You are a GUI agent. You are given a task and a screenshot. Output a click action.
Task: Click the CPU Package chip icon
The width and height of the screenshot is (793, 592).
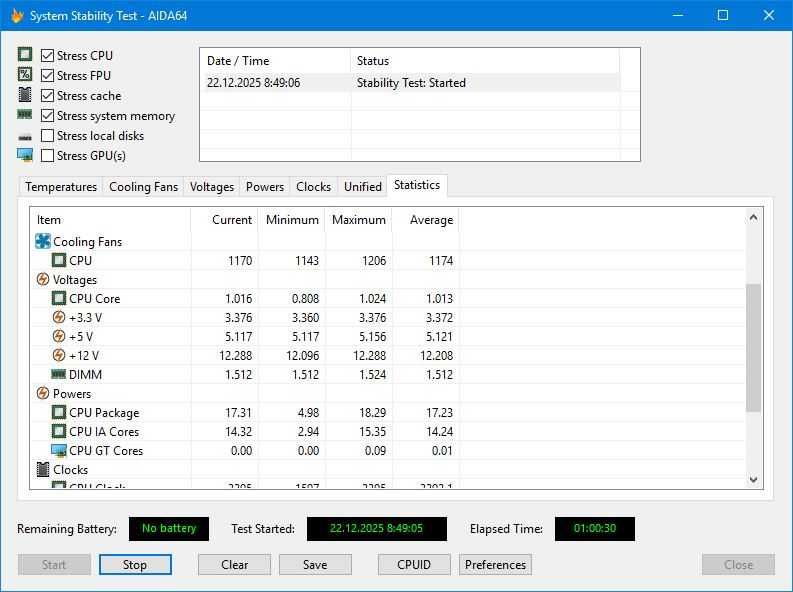[59, 413]
